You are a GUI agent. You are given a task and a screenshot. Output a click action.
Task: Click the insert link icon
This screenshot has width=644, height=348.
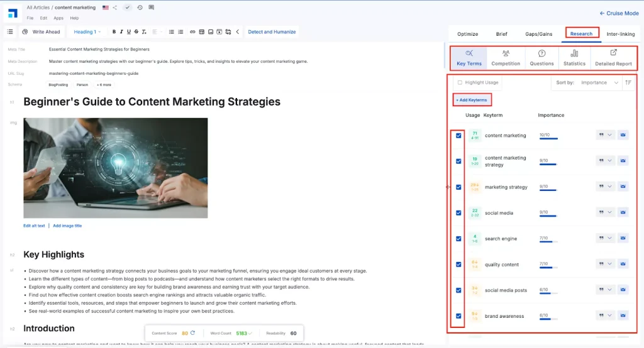[192, 32]
